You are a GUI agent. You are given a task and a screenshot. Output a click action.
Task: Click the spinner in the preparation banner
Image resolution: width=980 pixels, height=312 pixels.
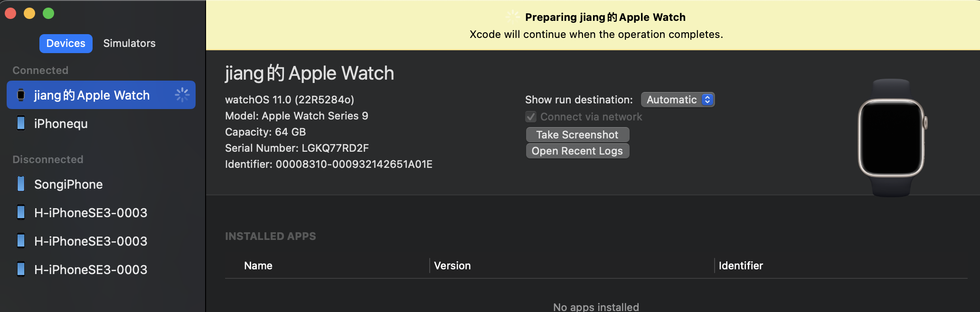[512, 17]
